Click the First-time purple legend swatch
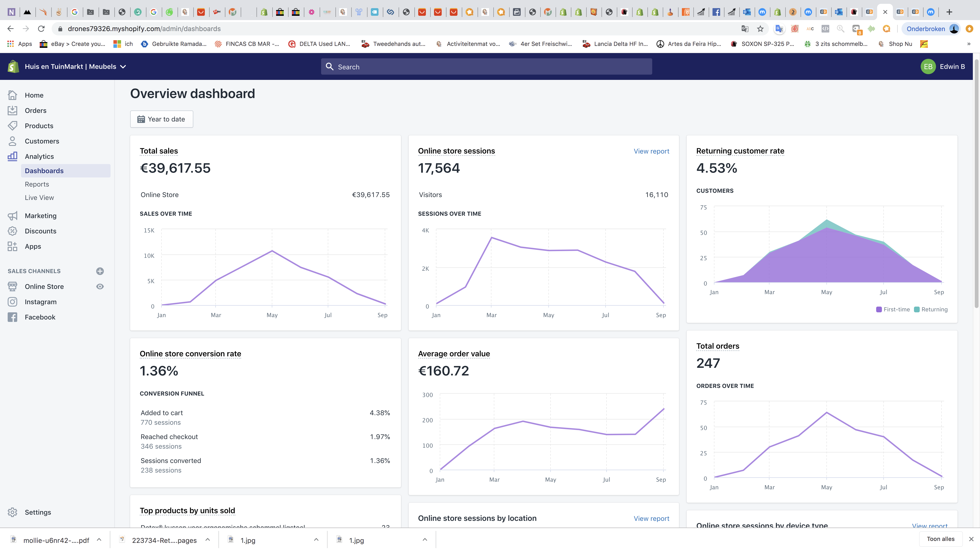Screen dimensions: 980x551 pos(879,309)
